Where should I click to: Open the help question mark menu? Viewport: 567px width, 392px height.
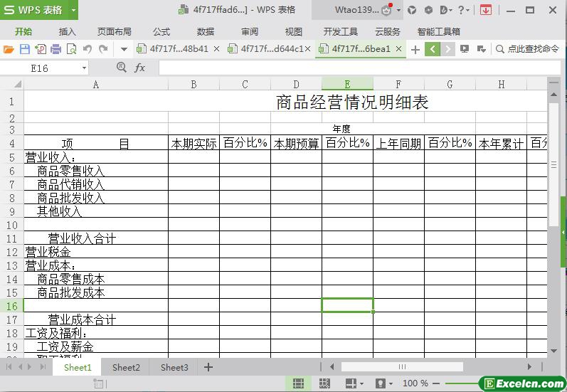(x=463, y=10)
